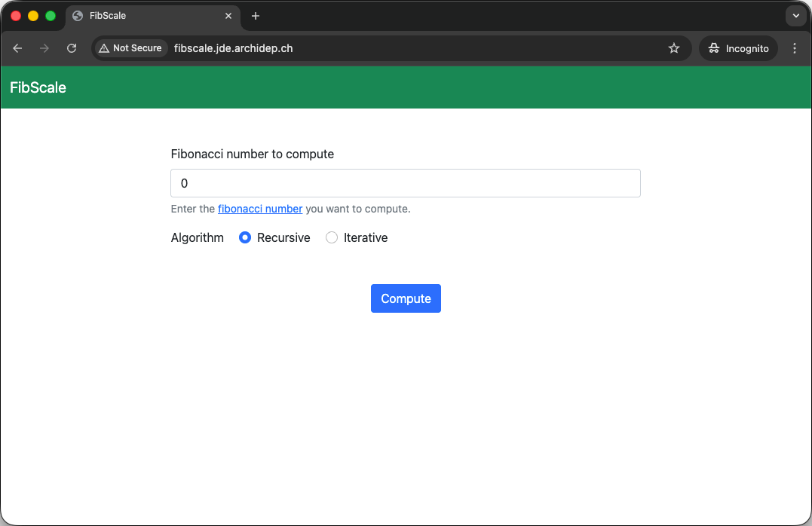Open the "fibonacci number" hyperlink
This screenshot has height=526, width=812.
(x=260, y=209)
